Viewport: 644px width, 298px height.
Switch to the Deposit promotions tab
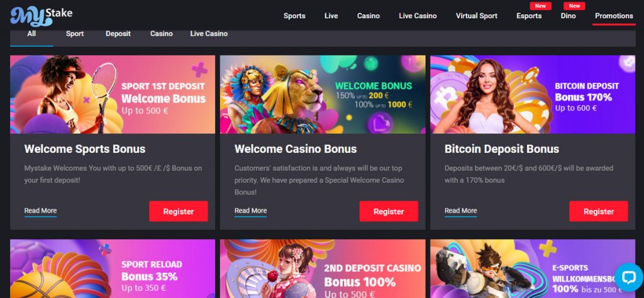[x=118, y=34]
